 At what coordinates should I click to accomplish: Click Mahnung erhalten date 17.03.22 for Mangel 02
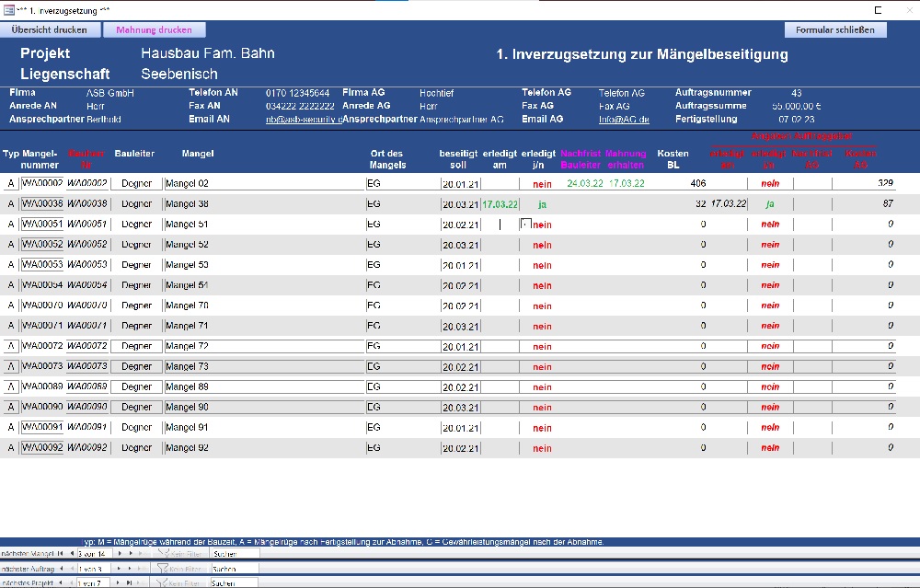tap(627, 184)
